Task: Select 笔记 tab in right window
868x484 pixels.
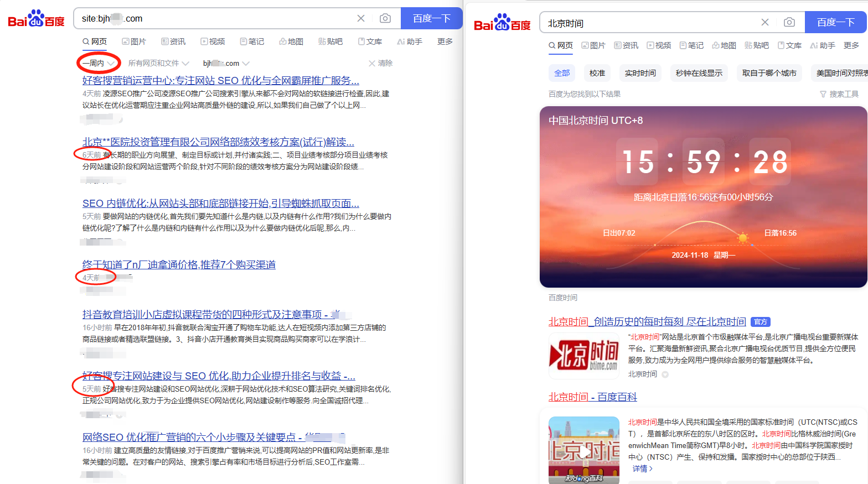Action: tap(691, 45)
